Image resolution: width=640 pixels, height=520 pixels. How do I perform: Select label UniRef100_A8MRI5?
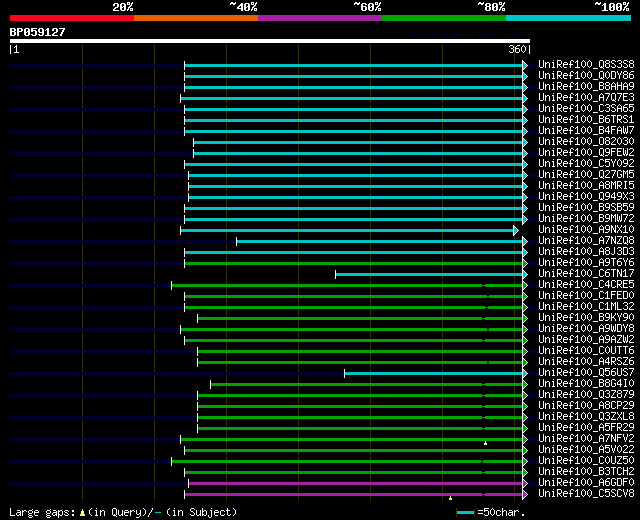coord(586,185)
